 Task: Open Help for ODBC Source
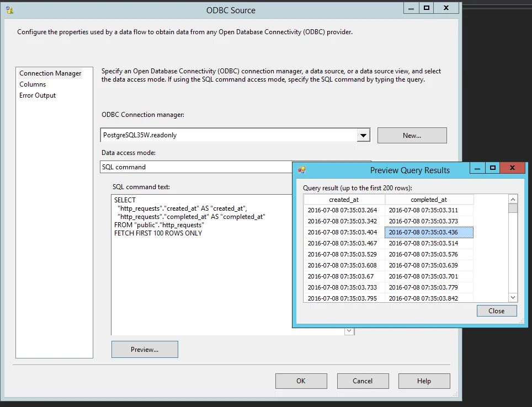tap(424, 381)
